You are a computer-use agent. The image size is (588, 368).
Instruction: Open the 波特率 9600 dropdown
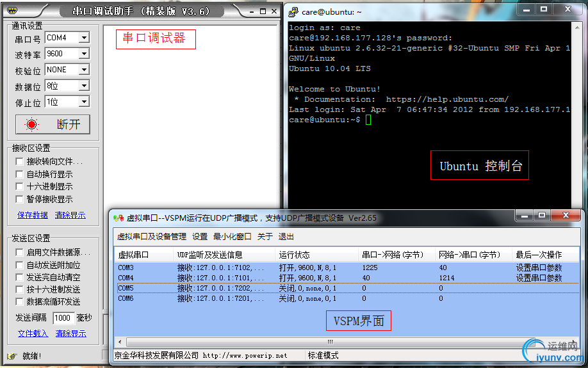85,54
